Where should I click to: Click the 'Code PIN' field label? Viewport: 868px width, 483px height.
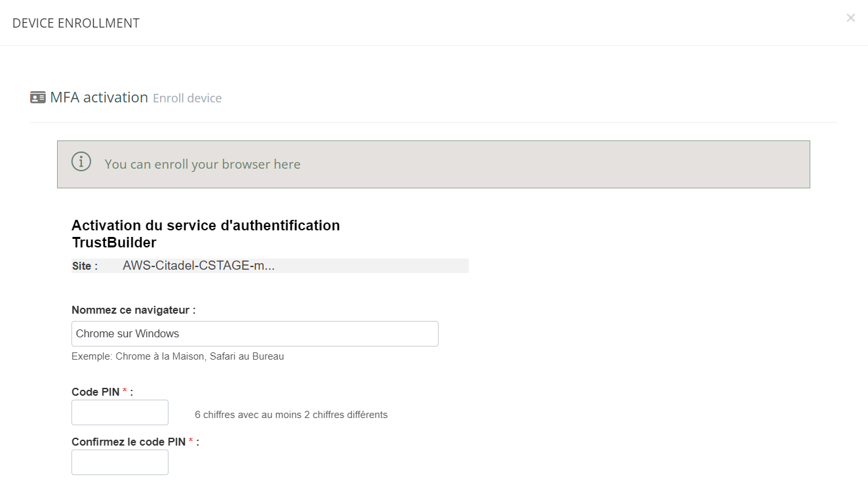[95, 392]
